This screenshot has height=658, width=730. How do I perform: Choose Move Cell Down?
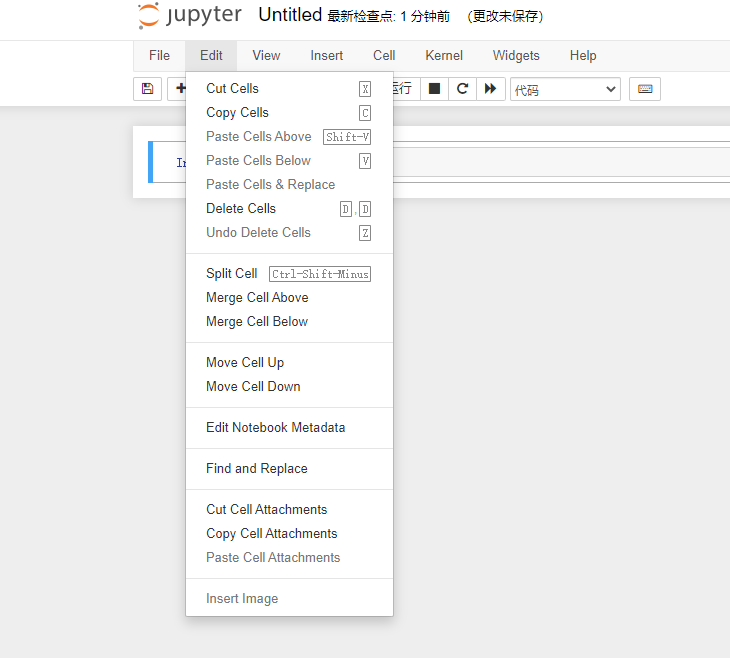[289, 387]
